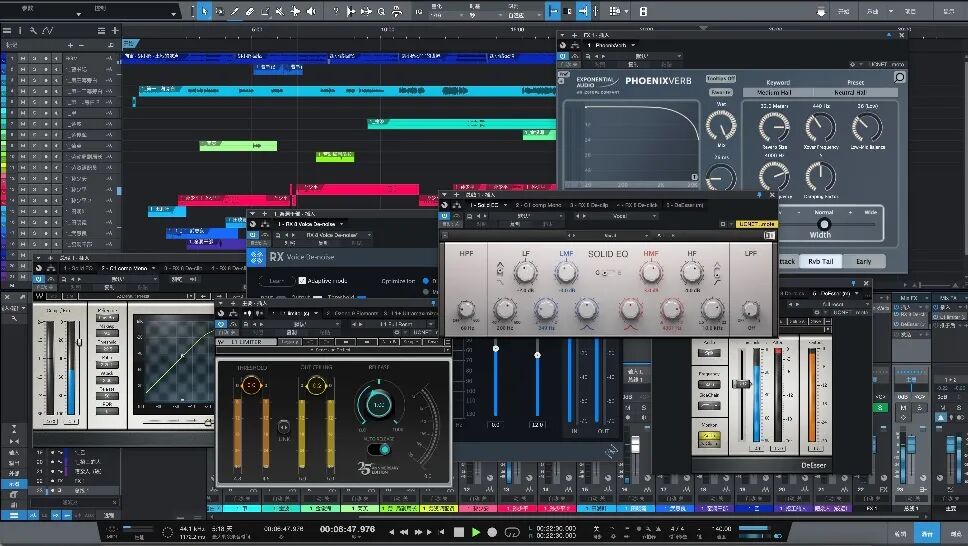Click the Learn button in RX Voice De-noise
This screenshot has width=968, height=546.
(276, 280)
